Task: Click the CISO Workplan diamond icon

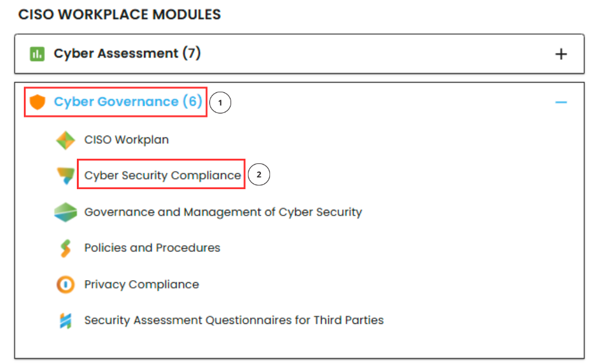Action: 65,140
